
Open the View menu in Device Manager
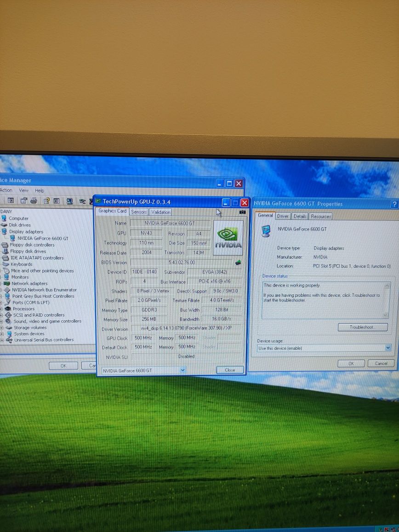(24, 191)
